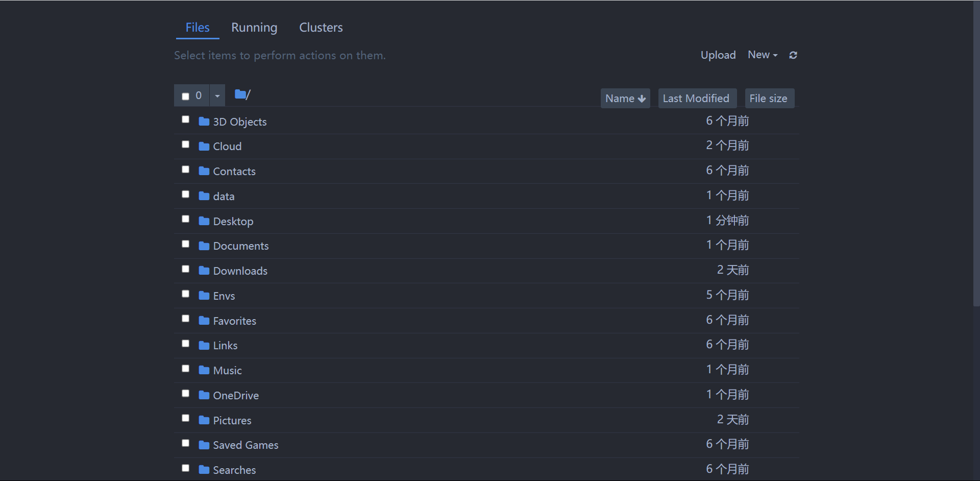
Task: Tick the Documents row checkbox
Action: click(x=186, y=244)
